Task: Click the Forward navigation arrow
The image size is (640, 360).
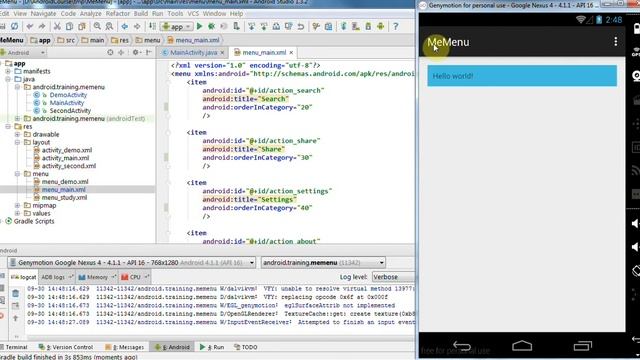Action: [137, 27]
